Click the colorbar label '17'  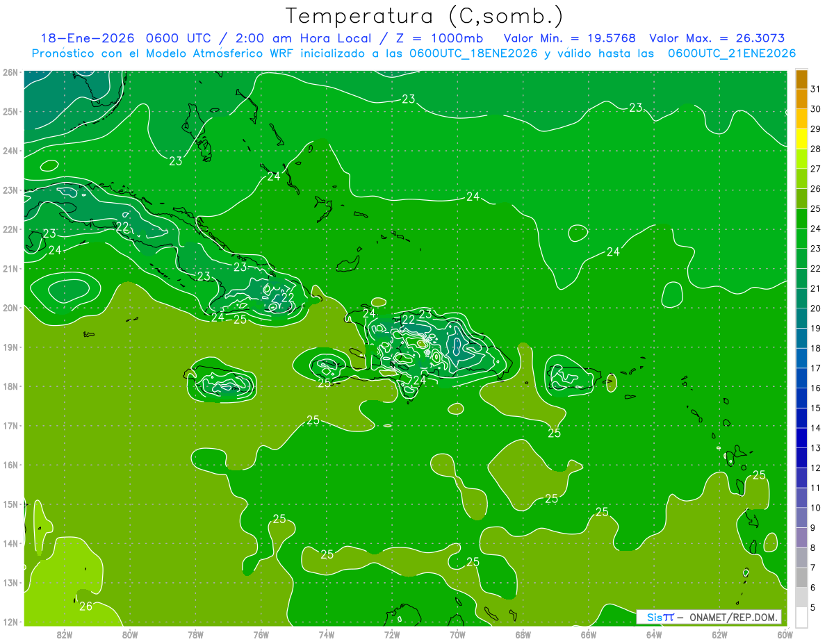(815, 368)
